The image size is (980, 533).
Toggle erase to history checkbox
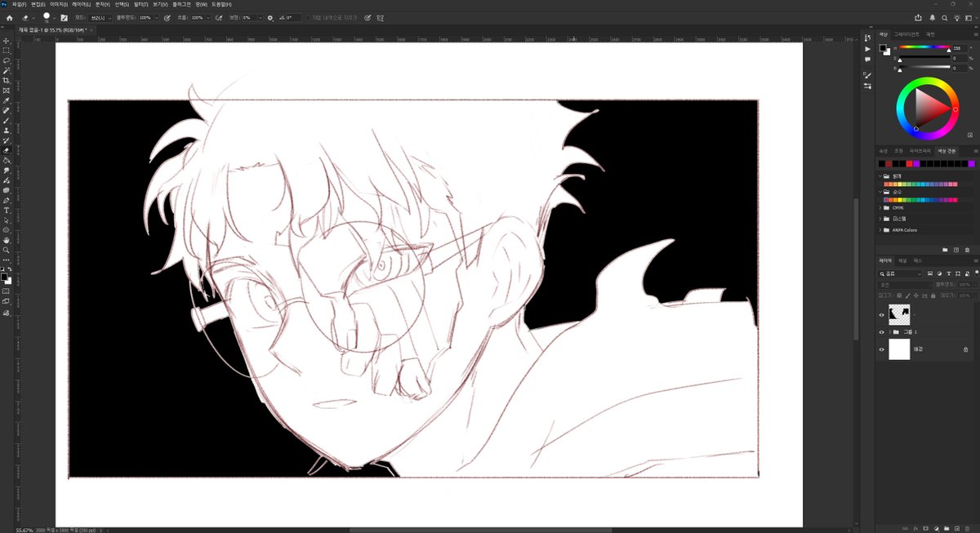point(307,17)
